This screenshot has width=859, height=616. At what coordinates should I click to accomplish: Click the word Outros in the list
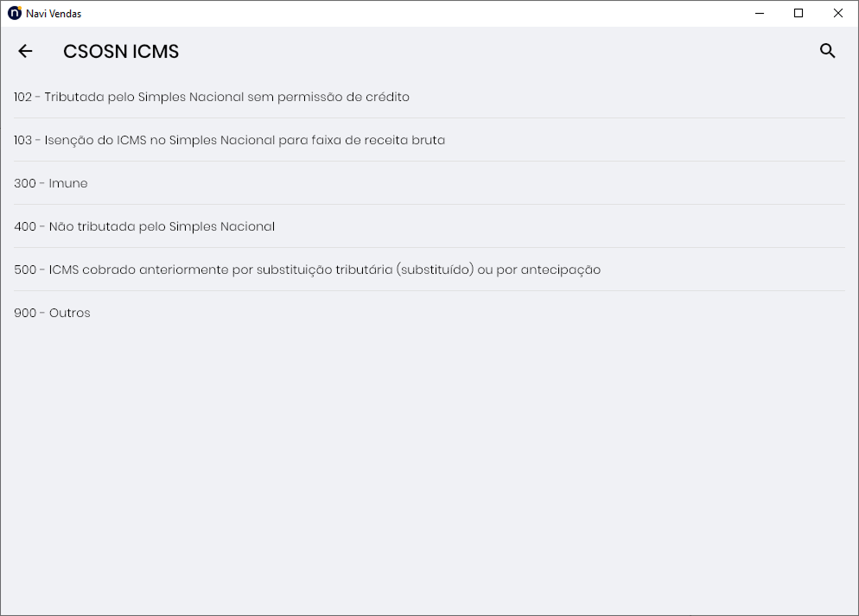(70, 314)
